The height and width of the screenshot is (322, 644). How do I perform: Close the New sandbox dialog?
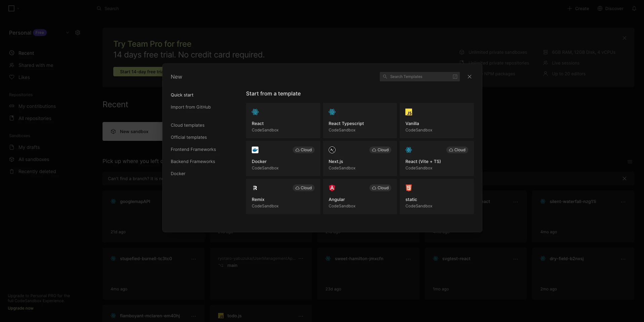pyautogui.click(x=470, y=77)
